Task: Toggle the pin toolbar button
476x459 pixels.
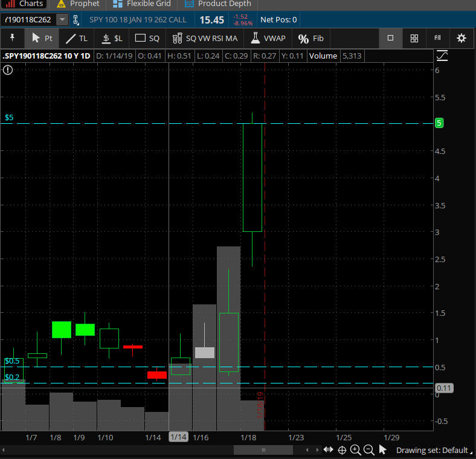Action: click(12, 38)
